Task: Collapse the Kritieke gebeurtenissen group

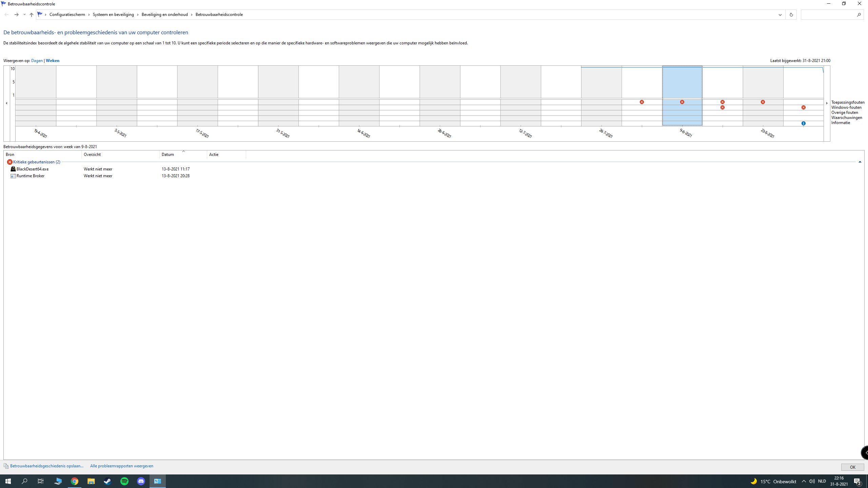Action: pos(860,162)
